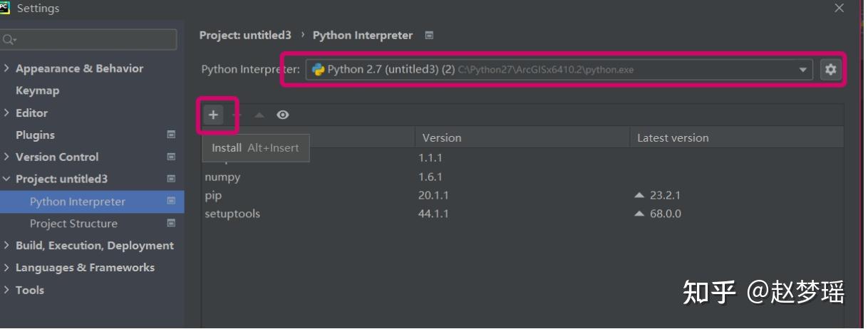Click the search magnifier icon in settings
The height and width of the screenshot is (329, 868).
point(9,40)
